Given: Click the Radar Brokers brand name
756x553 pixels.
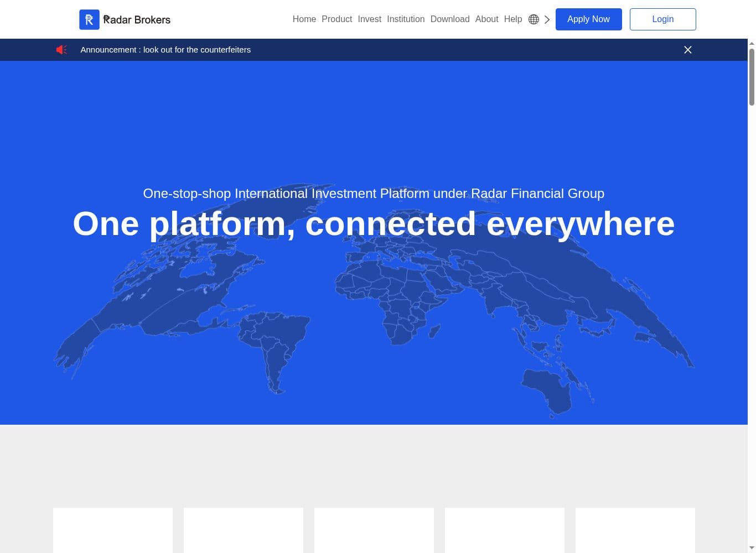Looking at the screenshot, I should [x=137, y=20].
